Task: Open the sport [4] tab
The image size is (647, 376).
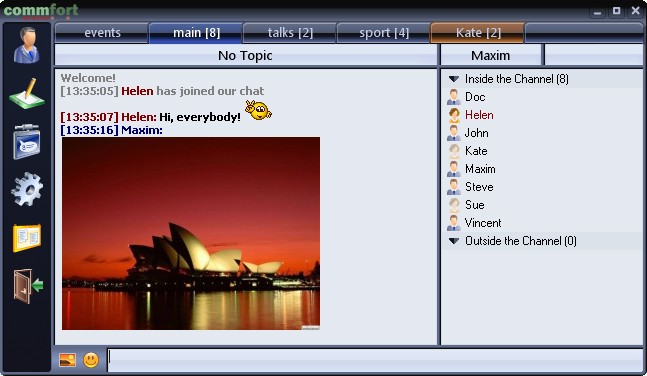Action: (x=384, y=33)
